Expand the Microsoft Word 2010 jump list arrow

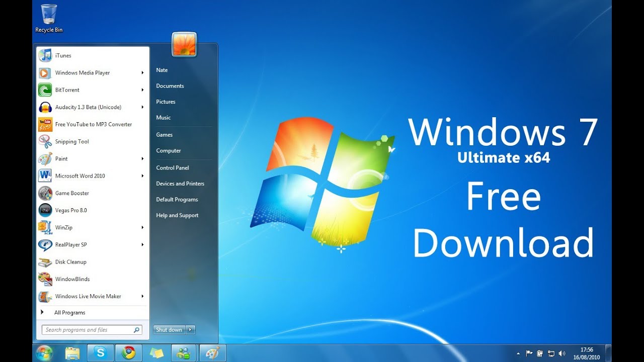[143, 176]
